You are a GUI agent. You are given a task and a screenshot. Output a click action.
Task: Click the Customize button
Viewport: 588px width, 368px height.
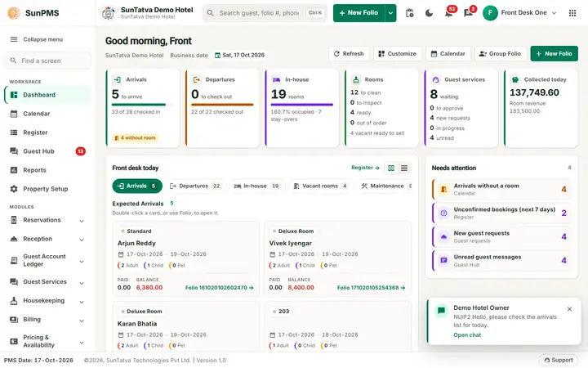coord(398,54)
